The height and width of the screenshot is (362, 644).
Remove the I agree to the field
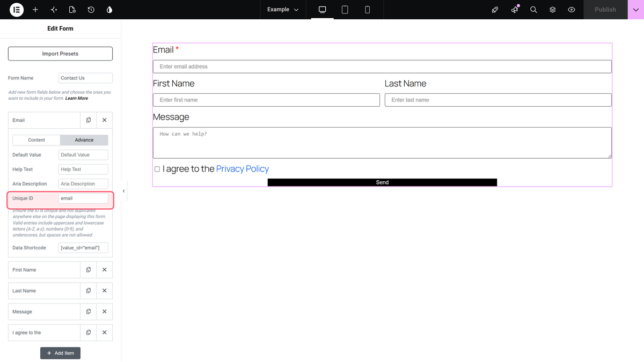pos(105,333)
